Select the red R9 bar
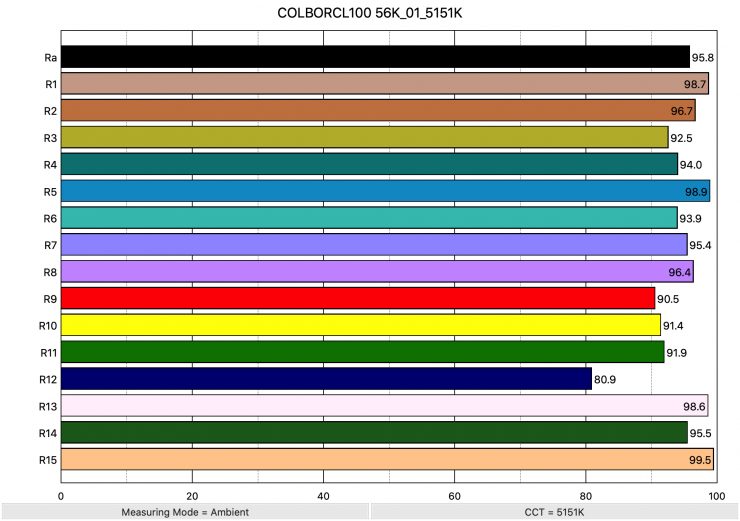740x521 pixels. [358, 298]
